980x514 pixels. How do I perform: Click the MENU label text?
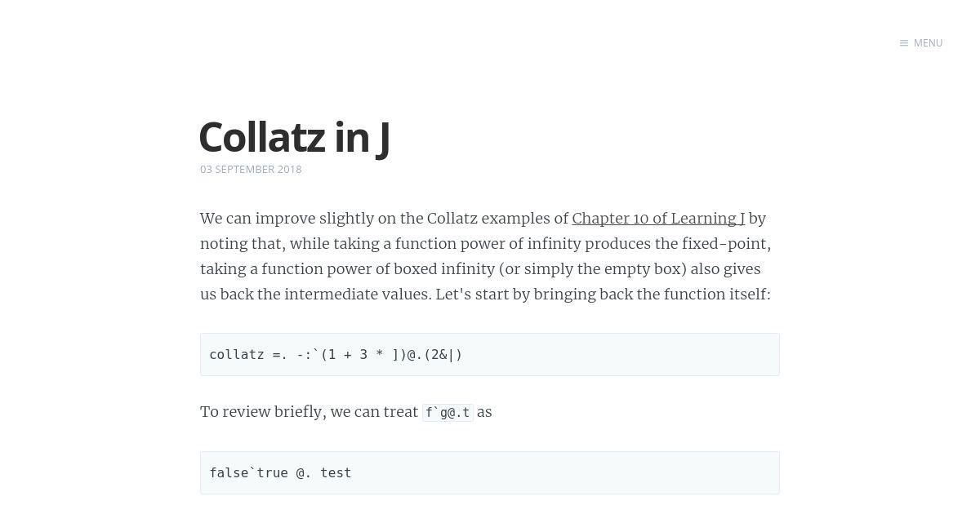click(928, 43)
